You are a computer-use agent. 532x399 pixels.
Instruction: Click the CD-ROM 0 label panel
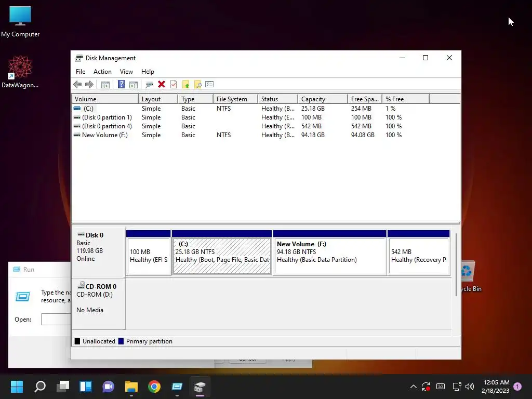point(98,303)
